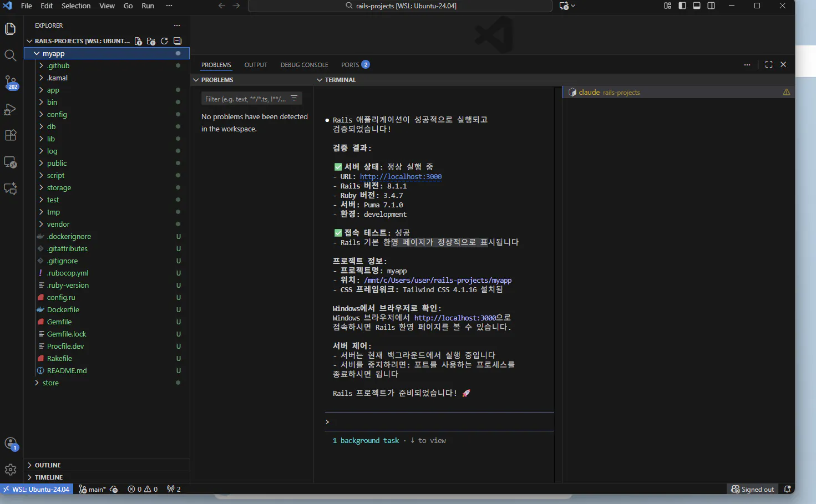Switch to the OUTPUT tab

point(256,65)
